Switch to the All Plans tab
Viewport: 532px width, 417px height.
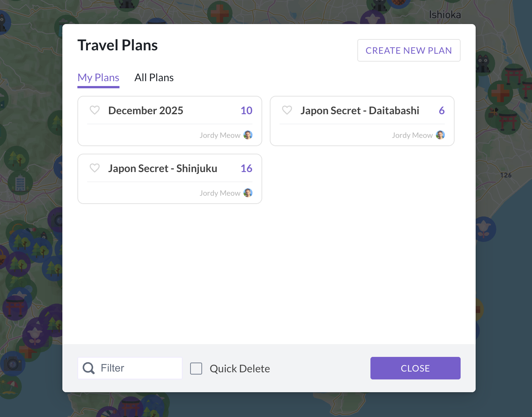(x=154, y=77)
